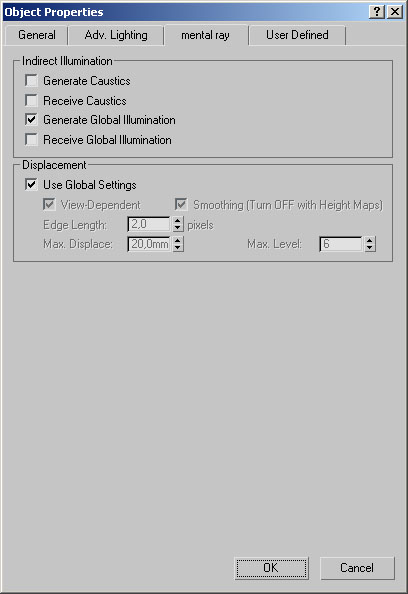Increase Edge Length with up arrow
Viewport: 408px width, 594px height.
178,220
